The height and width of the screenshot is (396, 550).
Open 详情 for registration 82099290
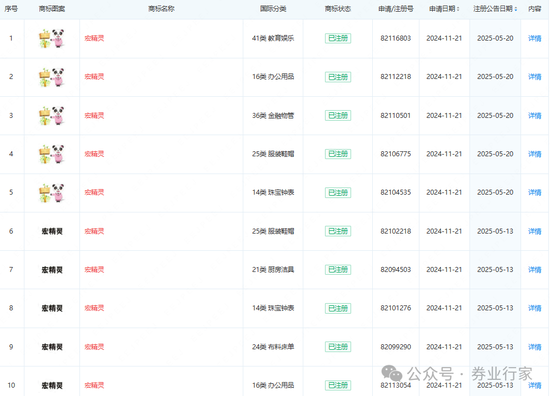click(x=535, y=347)
